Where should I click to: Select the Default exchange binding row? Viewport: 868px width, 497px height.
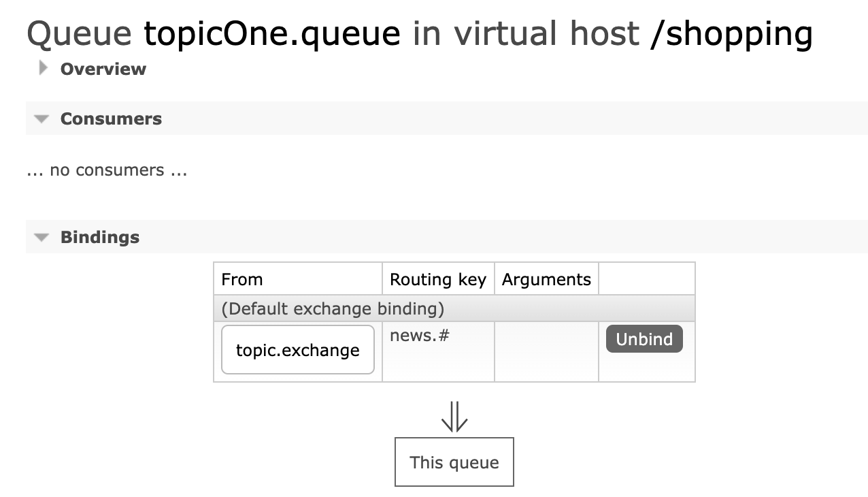(x=454, y=308)
